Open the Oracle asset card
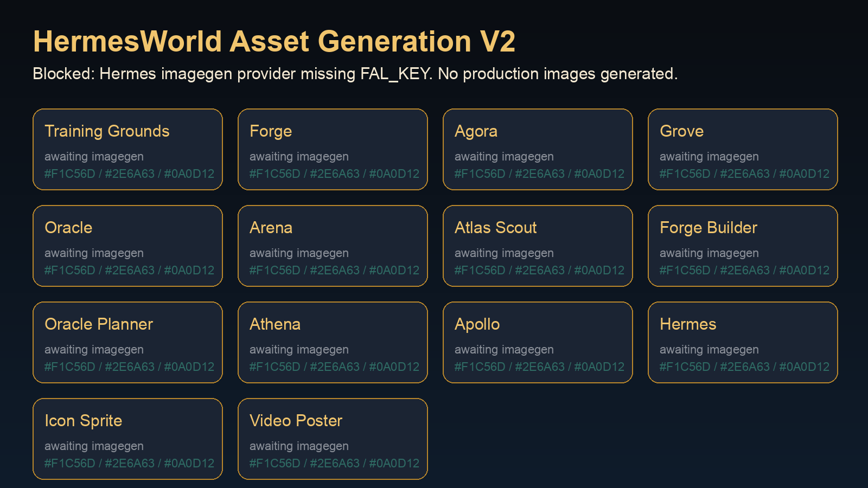The height and width of the screenshot is (488, 868). [x=127, y=246]
